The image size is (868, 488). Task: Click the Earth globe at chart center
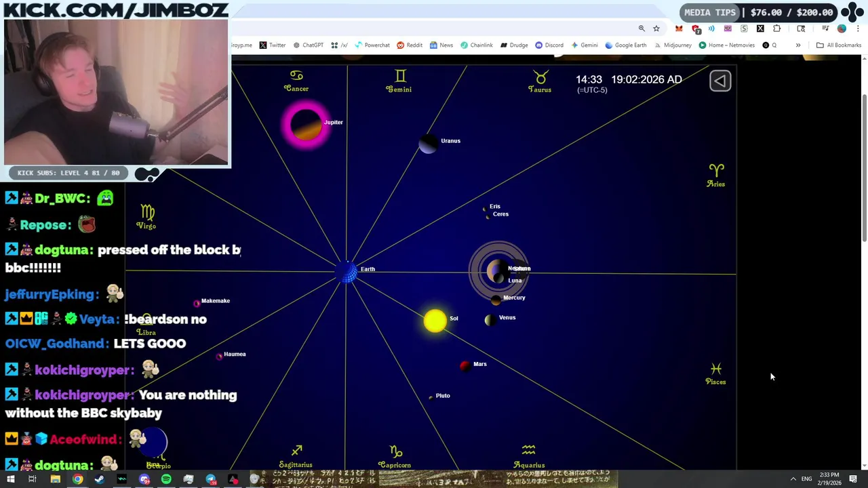click(347, 271)
